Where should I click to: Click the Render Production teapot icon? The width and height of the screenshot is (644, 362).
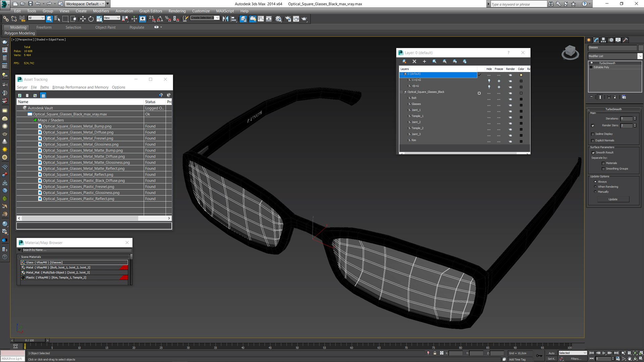304,19
